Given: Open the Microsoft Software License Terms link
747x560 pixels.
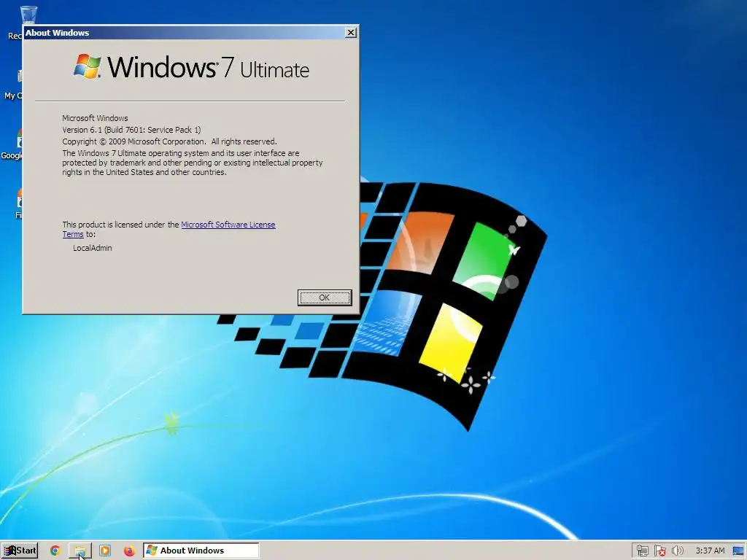Looking at the screenshot, I should click(x=228, y=225).
